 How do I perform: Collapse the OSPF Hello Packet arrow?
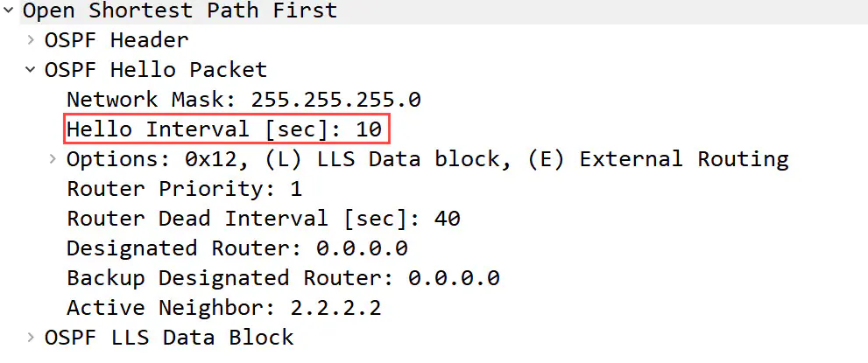click(x=30, y=70)
